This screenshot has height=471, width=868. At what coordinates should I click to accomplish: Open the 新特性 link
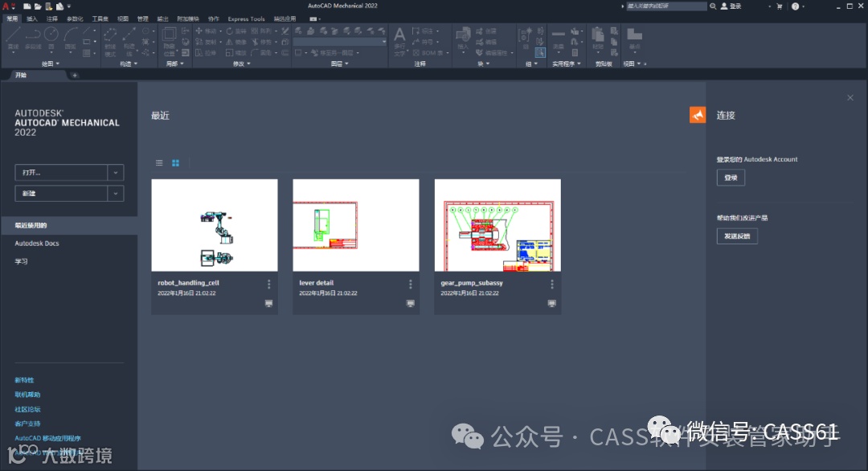[24, 380]
